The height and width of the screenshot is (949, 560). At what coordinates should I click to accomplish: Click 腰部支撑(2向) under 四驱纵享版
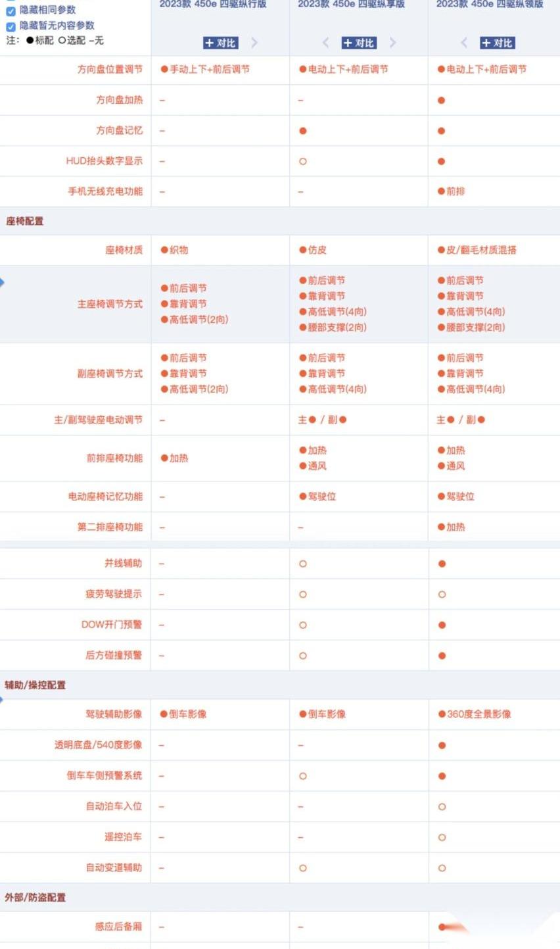pos(333,328)
